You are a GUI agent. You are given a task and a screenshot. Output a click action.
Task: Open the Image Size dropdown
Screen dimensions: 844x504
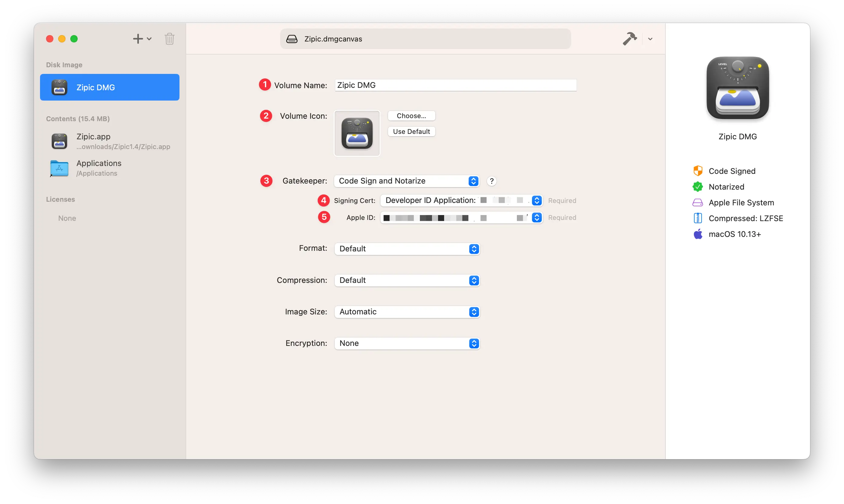click(407, 312)
